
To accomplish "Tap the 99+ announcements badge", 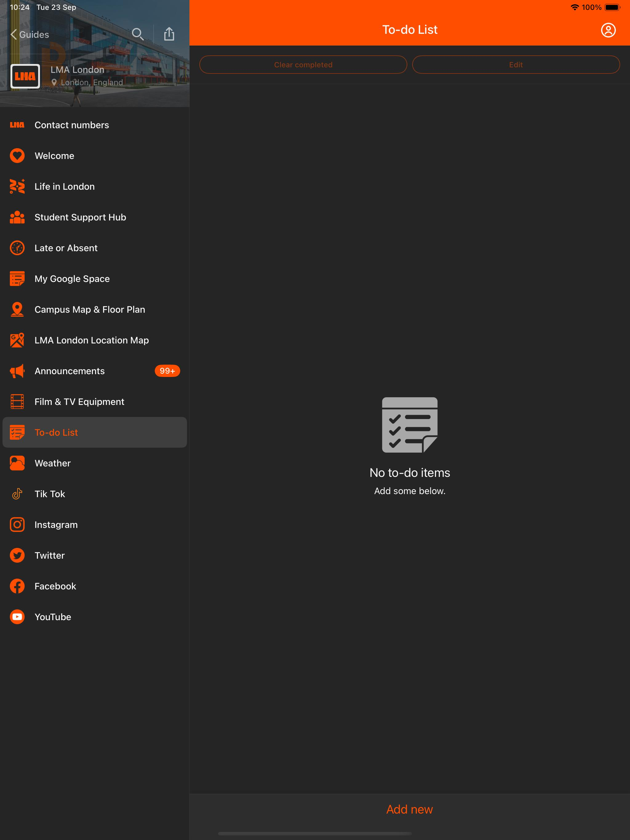I will click(167, 371).
